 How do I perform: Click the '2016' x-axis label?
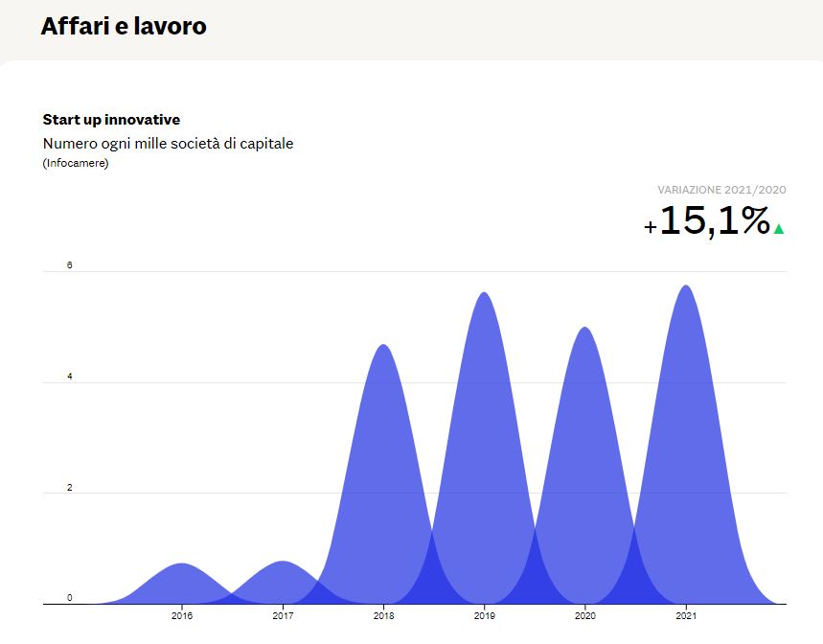(182, 615)
